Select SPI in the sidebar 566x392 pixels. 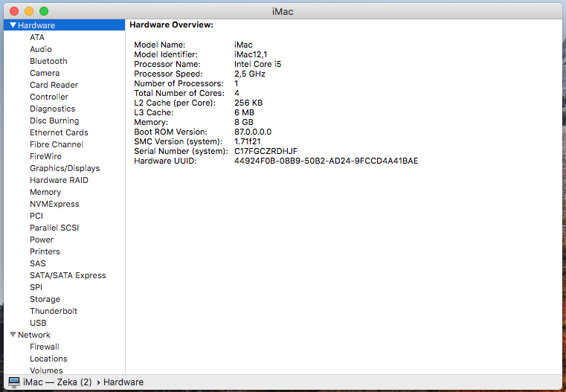pyautogui.click(x=36, y=287)
